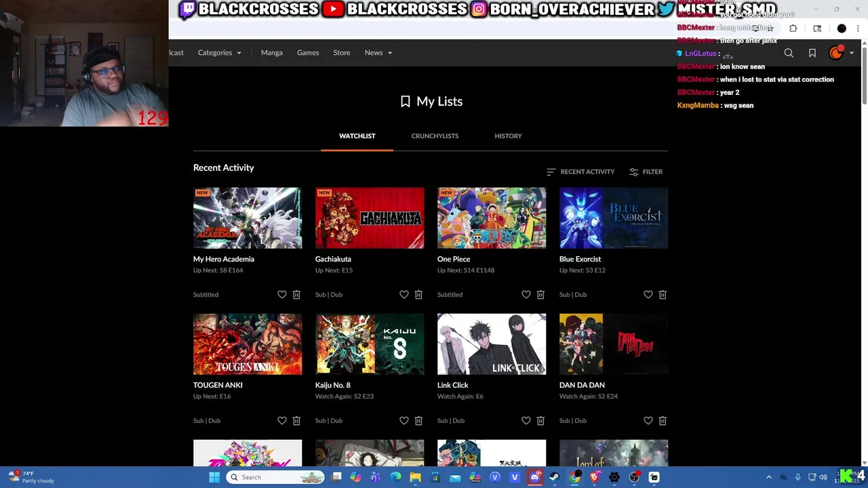Open Settings gear from the taskbar

[614, 477]
